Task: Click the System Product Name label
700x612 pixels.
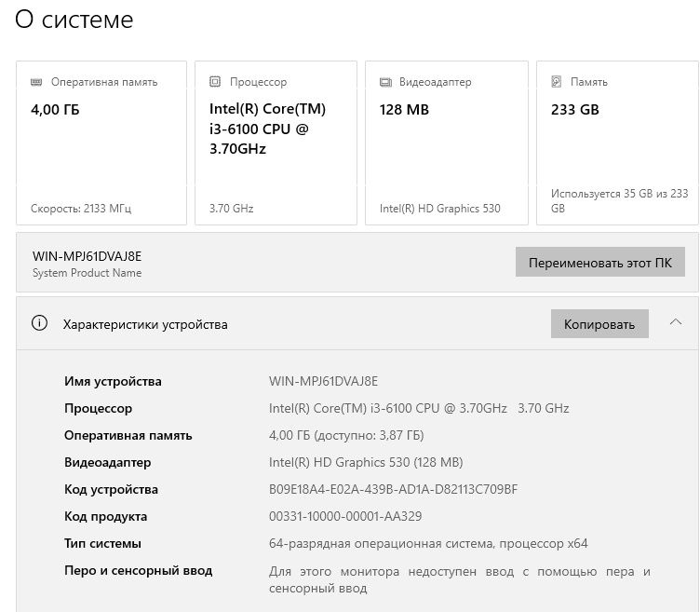Action: point(87,273)
